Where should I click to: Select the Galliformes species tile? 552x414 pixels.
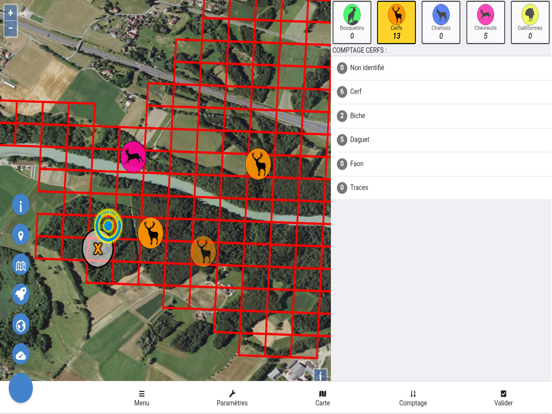click(530, 23)
